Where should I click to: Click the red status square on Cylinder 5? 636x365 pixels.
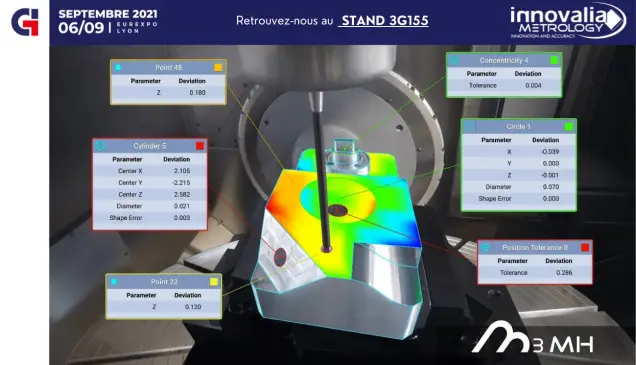pos(200,146)
